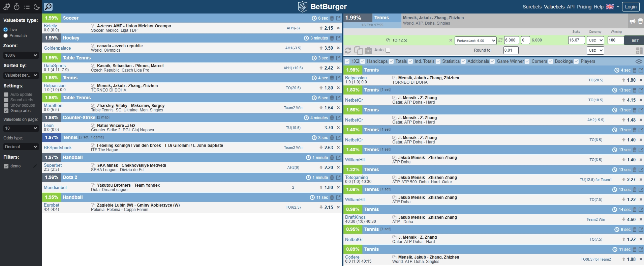Open the Betcity bookmaker link

[50, 26]
